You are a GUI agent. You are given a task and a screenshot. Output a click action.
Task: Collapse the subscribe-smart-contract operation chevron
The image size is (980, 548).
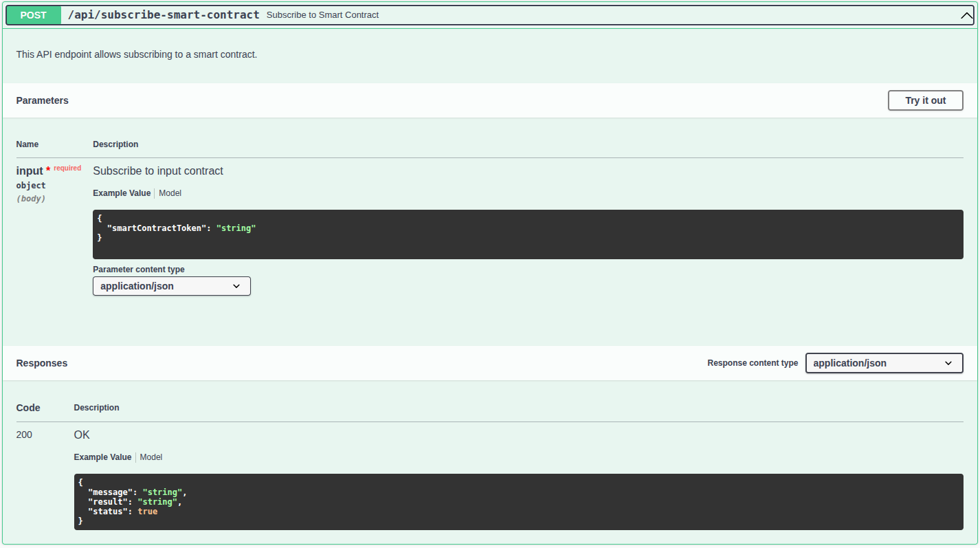pos(966,16)
